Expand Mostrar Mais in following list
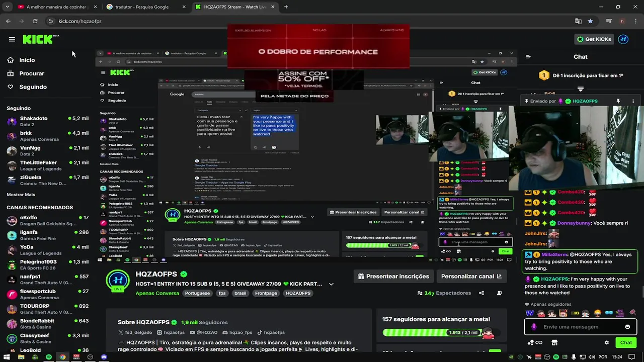Screen dimensions: 644x362 point(21,195)
